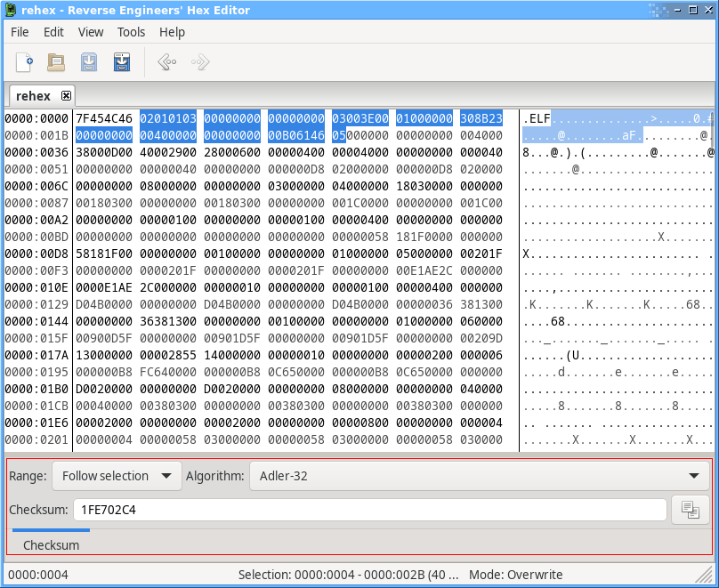Create a new file with toolbar icon

24,62
